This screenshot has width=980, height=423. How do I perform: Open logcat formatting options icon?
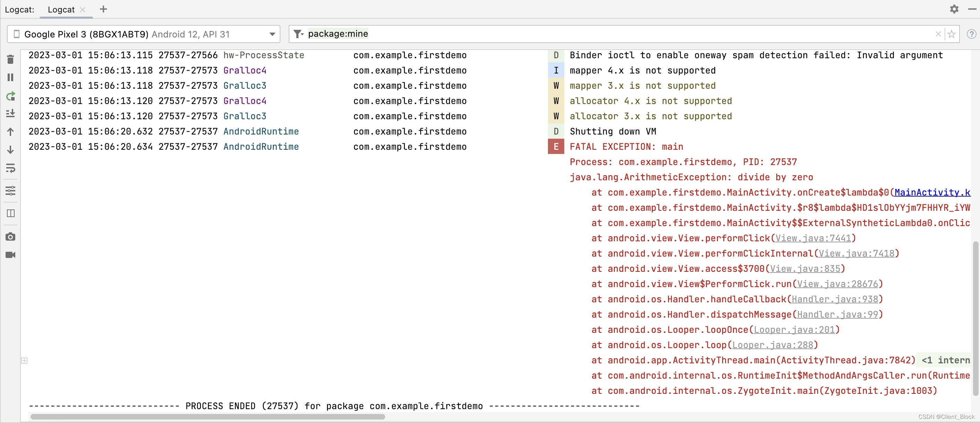pos(11,191)
